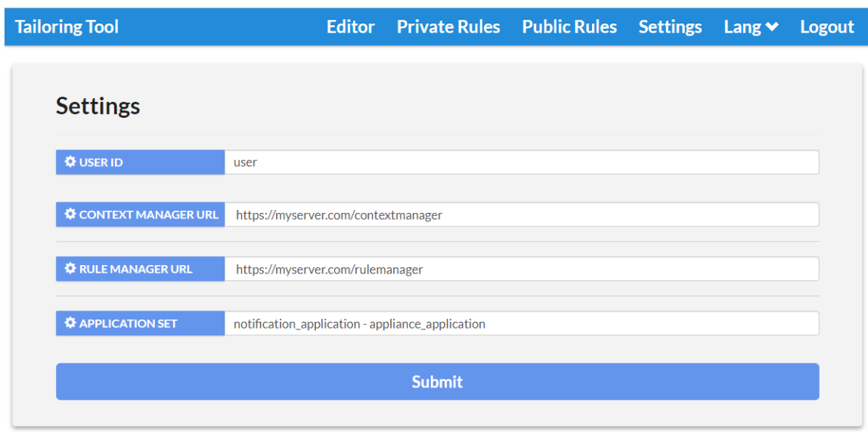Select the Rule Manager URL input
This screenshot has height=432, width=868.
(522, 269)
